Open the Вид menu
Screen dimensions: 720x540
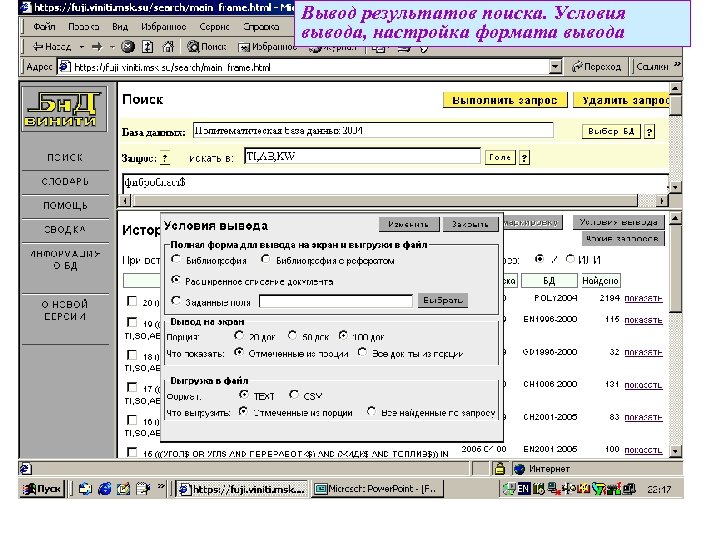tap(120, 27)
